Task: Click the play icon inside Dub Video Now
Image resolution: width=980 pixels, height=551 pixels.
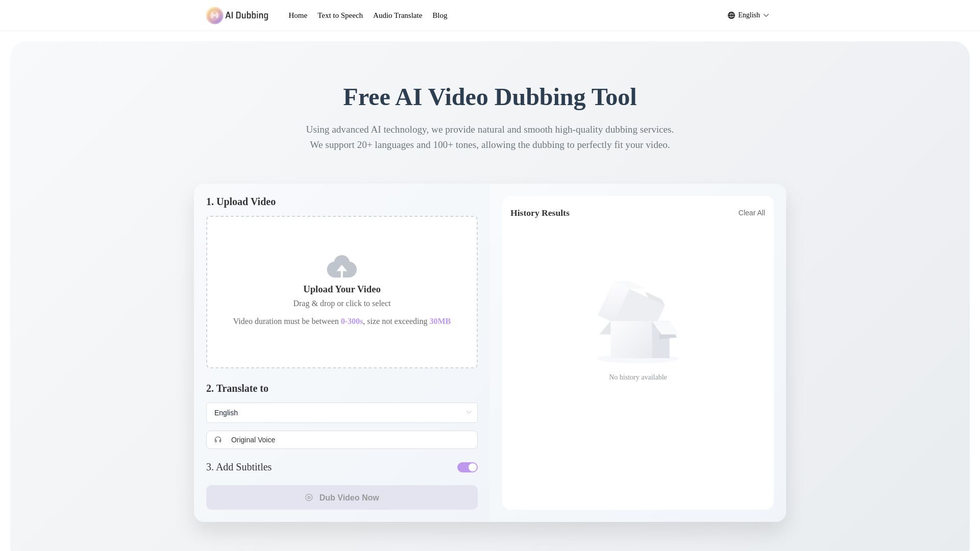Action: [x=309, y=497]
